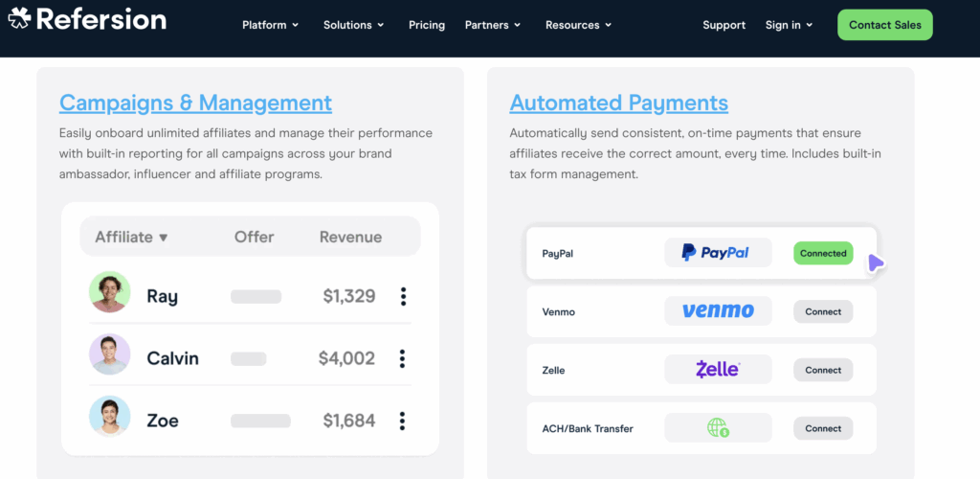Click Calvin's offer placeholder bar
The width and height of the screenshot is (980, 479).
248,359
